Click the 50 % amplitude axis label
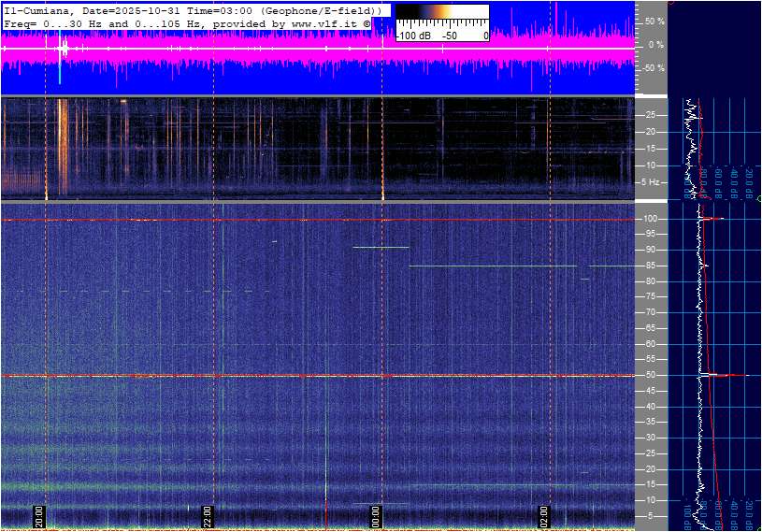The image size is (762, 532). pos(655,21)
